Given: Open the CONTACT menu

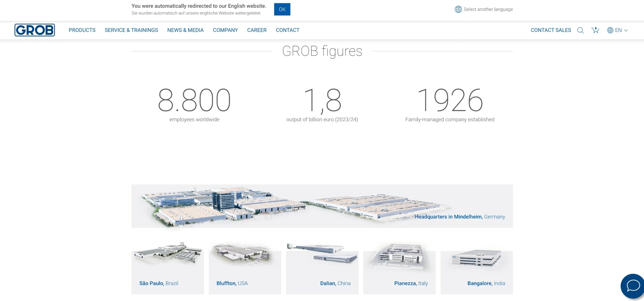Looking at the screenshot, I should tap(288, 30).
